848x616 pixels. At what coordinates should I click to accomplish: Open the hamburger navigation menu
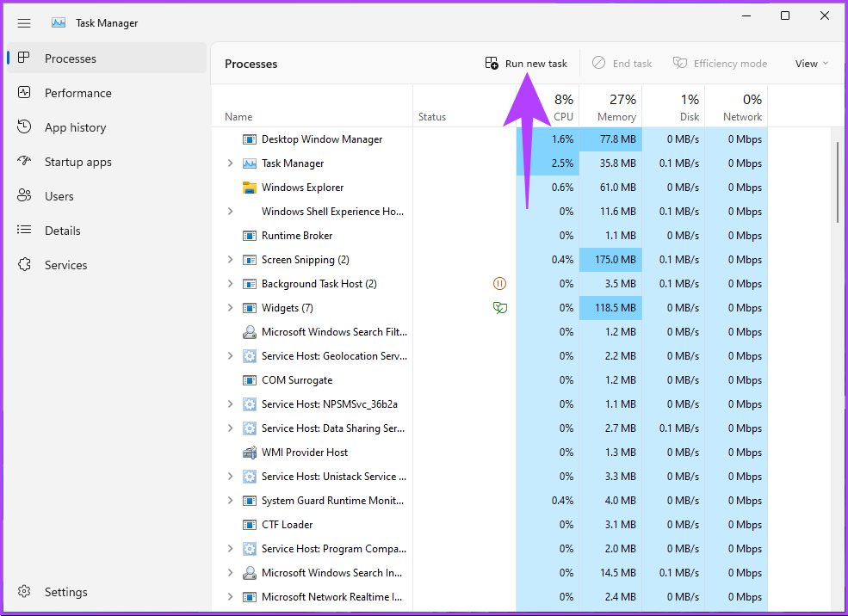24,23
